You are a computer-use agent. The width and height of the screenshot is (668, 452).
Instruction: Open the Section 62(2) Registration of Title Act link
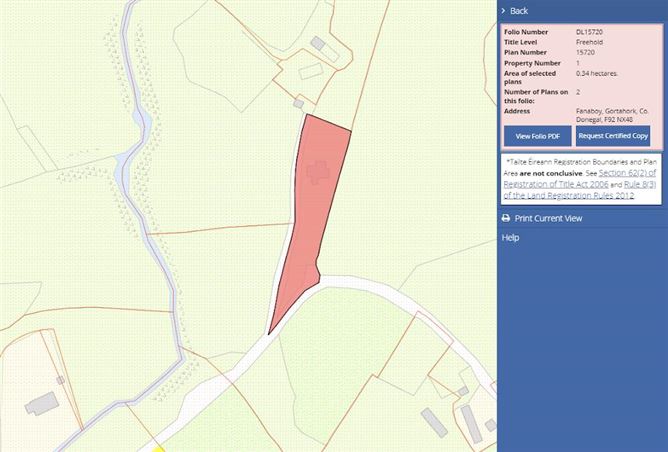pyautogui.click(x=580, y=178)
